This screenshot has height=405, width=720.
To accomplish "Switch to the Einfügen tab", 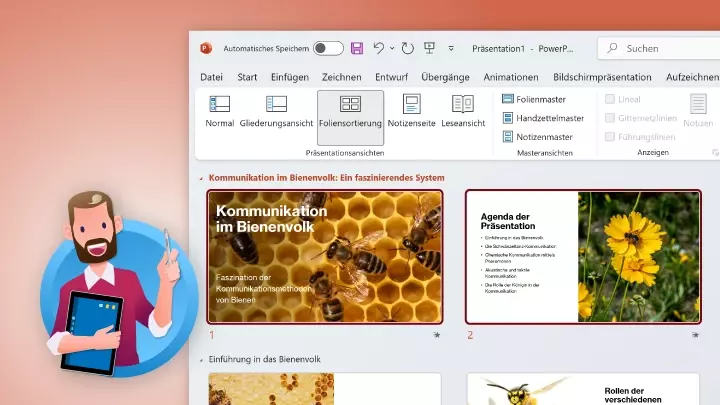I will 290,77.
